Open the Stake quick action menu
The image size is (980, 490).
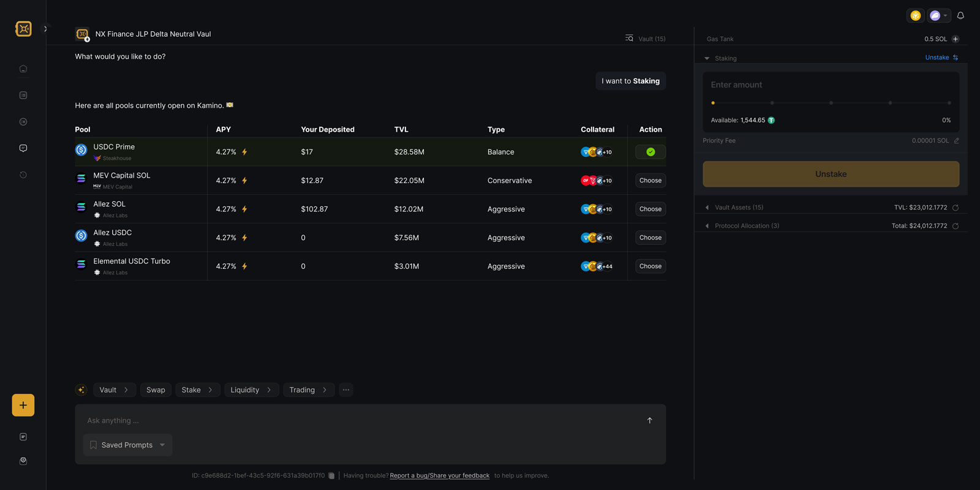(197, 390)
